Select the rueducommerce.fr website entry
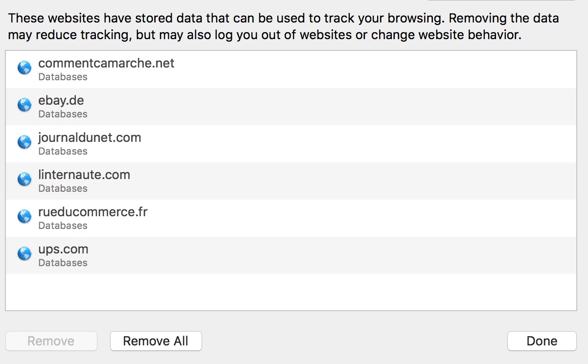The height and width of the screenshot is (364, 588). click(291, 218)
